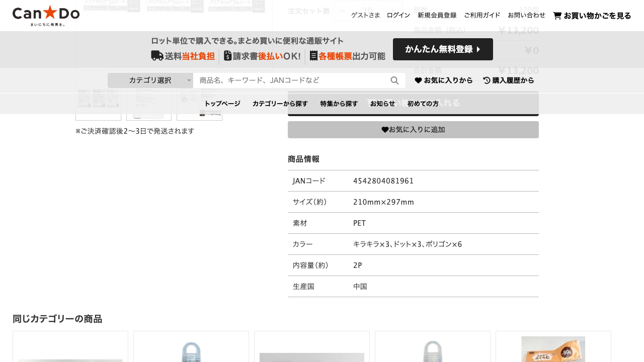Click the 生産国 row label
Image resolution: width=644 pixels, height=362 pixels.
click(x=303, y=287)
